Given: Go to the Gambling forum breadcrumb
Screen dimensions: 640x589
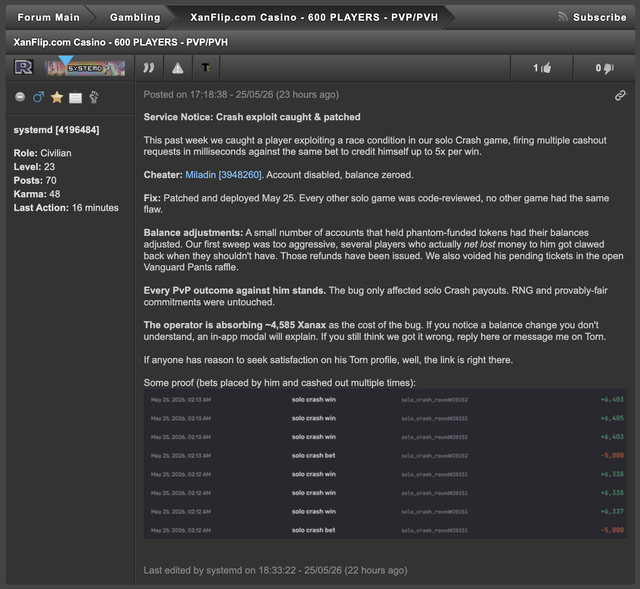Looking at the screenshot, I should (x=135, y=18).
